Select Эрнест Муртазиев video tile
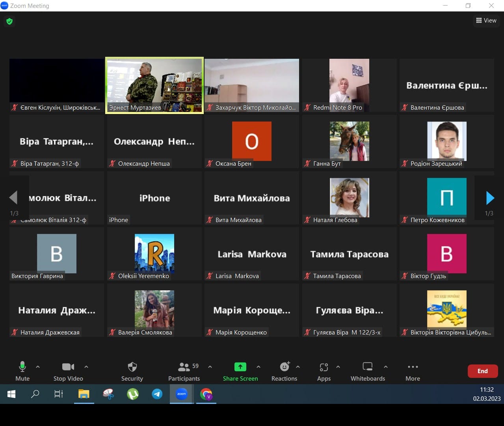This screenshot has height=426, width=504. point(154,85)
